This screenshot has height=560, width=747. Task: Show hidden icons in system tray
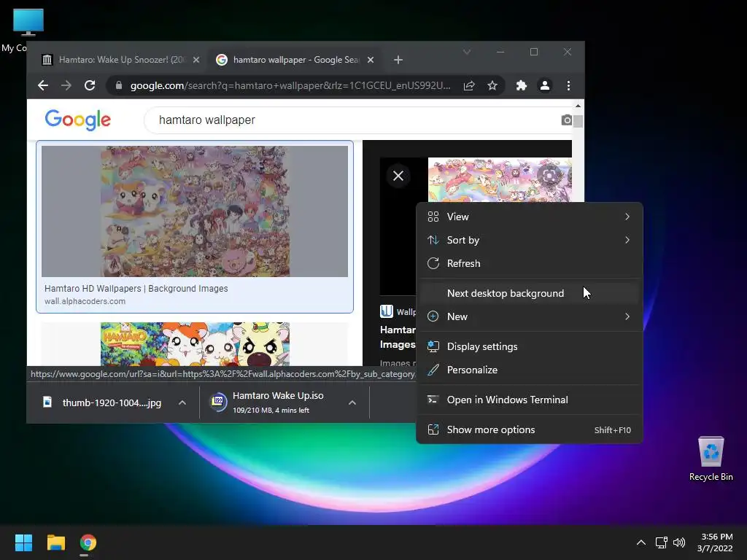[x=641, y=542]
